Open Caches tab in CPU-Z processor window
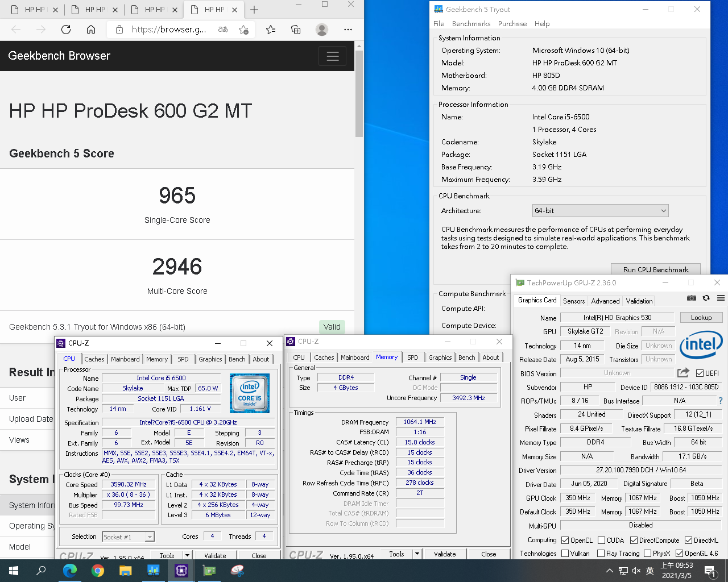Screen dimensions: 728x582 94,359
